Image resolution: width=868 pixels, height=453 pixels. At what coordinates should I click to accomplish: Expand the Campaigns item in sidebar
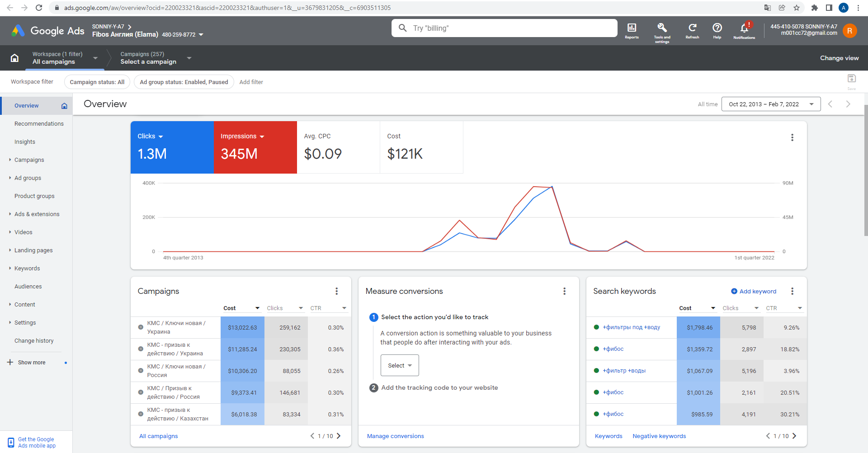click(x=29, y=160)
